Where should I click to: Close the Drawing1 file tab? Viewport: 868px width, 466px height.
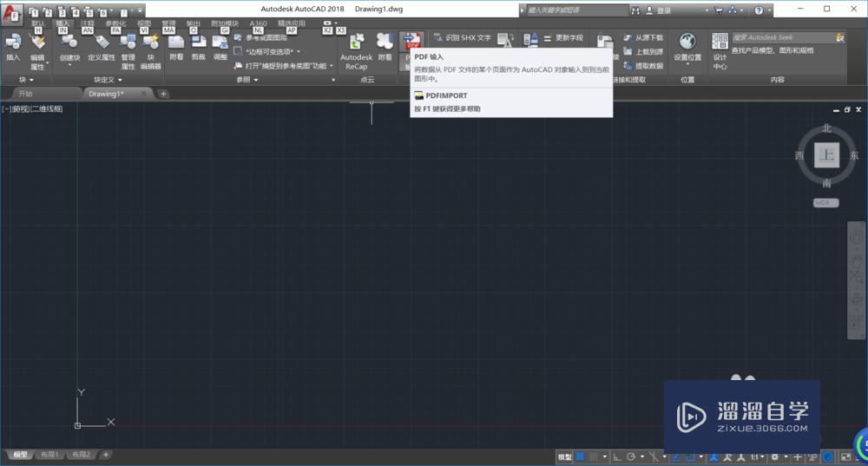point(143,94)
